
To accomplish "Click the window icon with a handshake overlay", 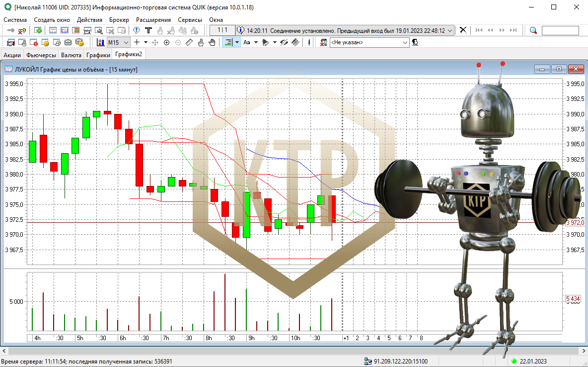I will 87,30.
